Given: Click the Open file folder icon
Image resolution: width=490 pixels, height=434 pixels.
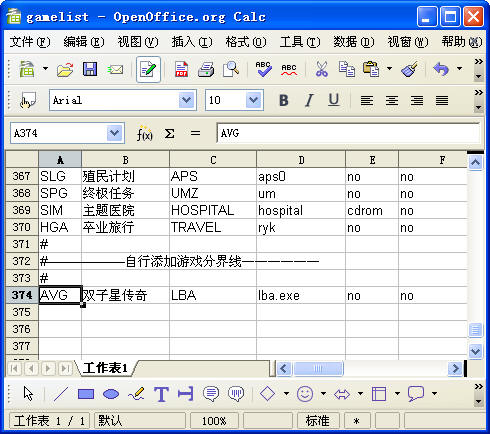Looking at the screenshot, I should [x=65, y=69].
